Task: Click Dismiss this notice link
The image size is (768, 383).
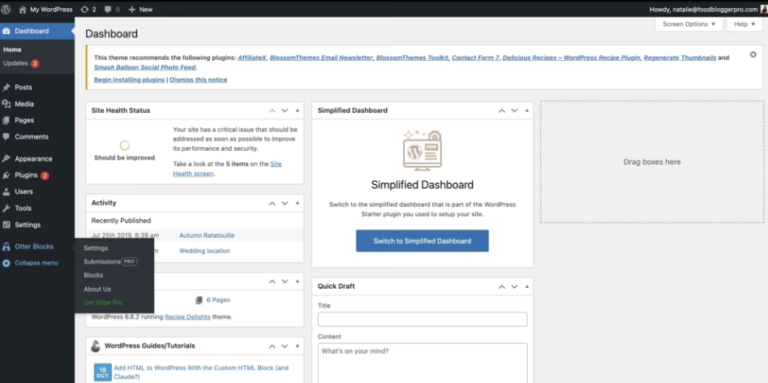Action: pyautogui.click(x=198, y=79)
